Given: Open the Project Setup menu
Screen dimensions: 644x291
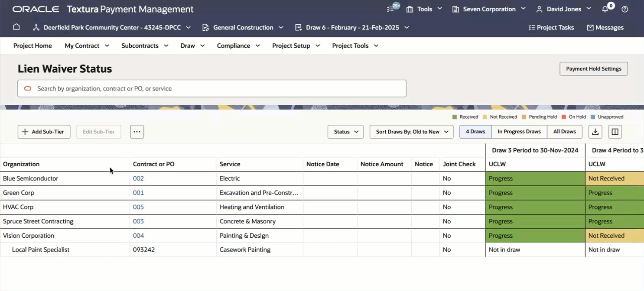Looking at the screenshot, I should coord(296,45).
